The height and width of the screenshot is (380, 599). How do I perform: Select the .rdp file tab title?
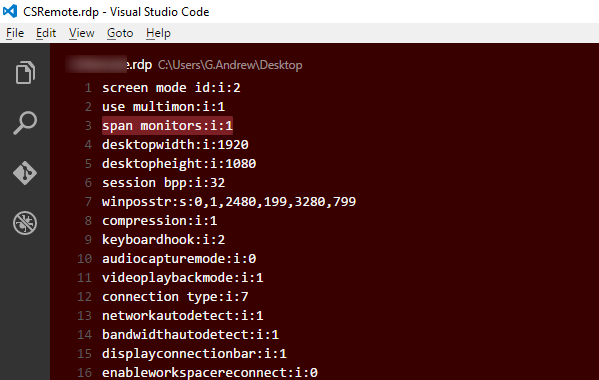pos(109,65)
